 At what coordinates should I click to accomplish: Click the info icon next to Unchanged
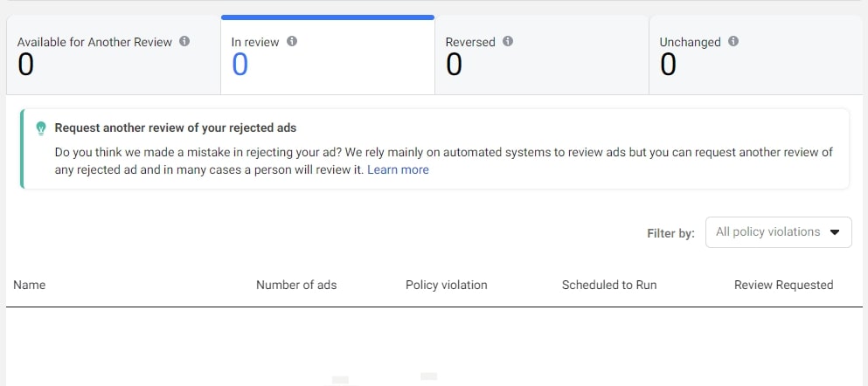point(733,41)
